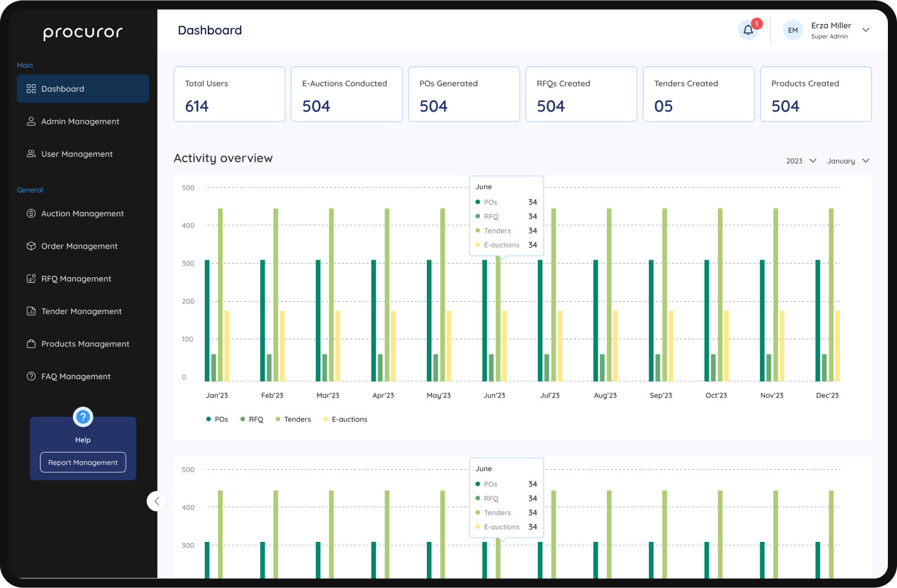Collapse sidebar with the left arrow button
Viewport: 897px width, 588px height.
click(157, 501)
